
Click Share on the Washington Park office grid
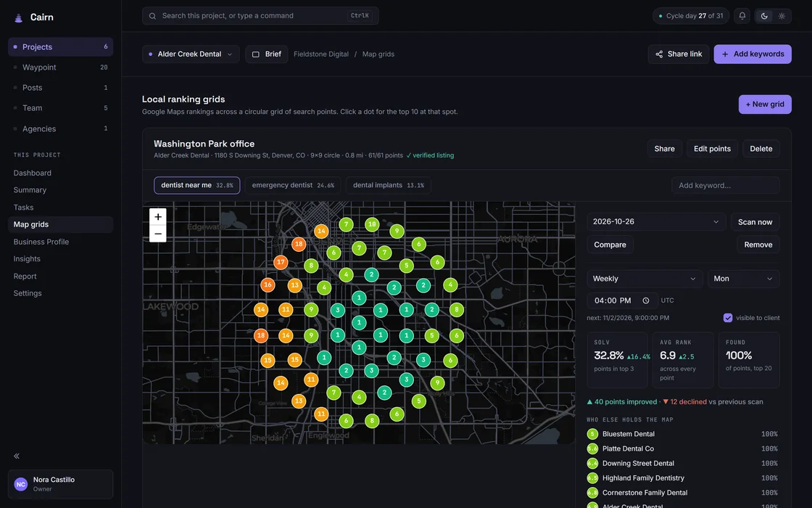click(664, 149)
